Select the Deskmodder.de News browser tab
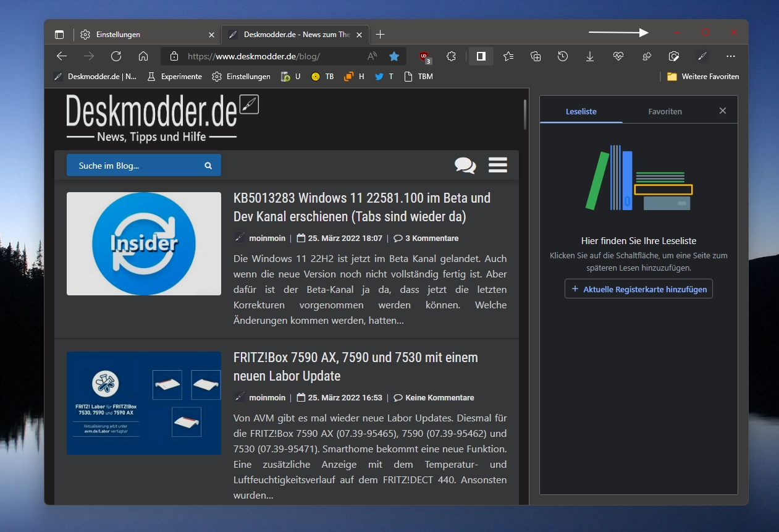The width and height of the screenshot is (779, 532). pyautogui.click(x=295, y=35)
